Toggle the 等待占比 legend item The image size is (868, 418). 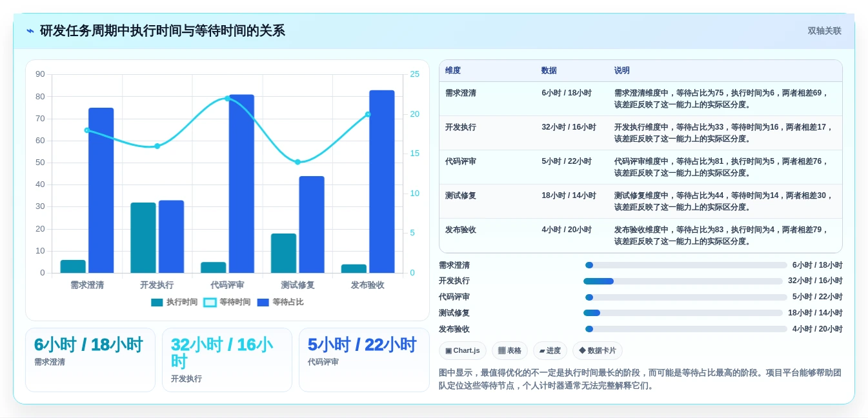[280, 302]
